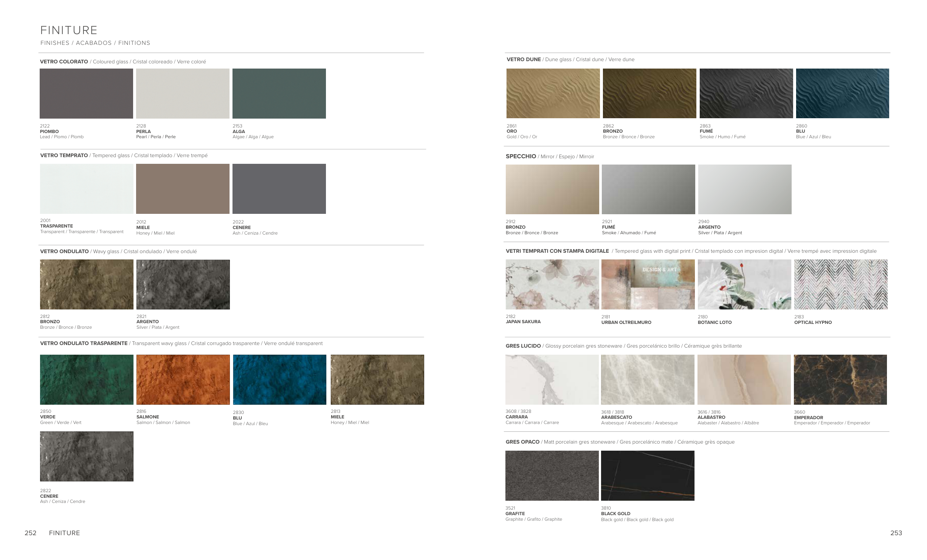This screenshot has height=560, width=927.
Task: Click the Emperador glossy gres sample
Action: click(x=840, y=380)
